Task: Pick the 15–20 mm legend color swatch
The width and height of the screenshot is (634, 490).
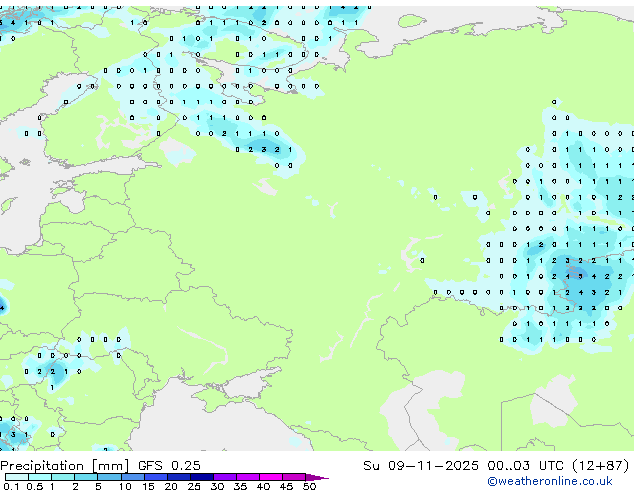Action: pyautogui.click(x=156, y=477)
